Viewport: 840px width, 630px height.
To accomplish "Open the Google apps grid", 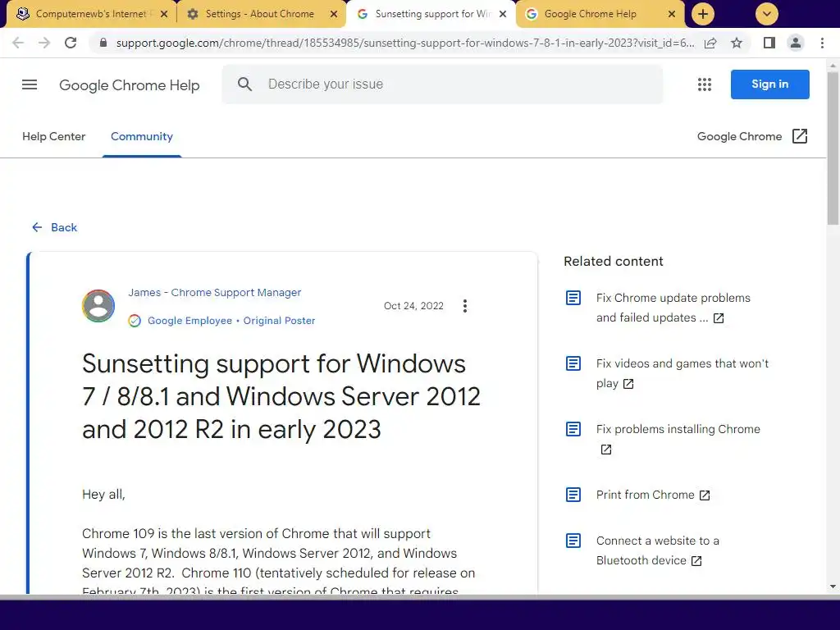I will click(x=705, y=84).
